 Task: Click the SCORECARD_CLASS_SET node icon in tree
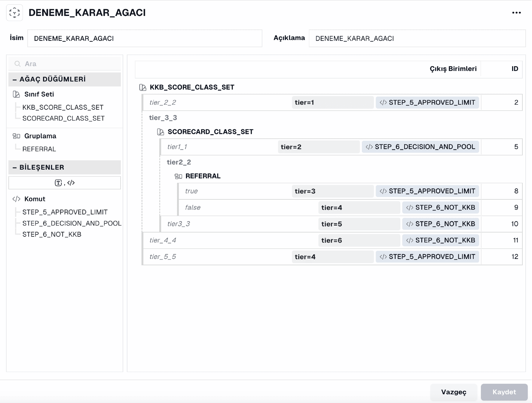[161, 132]
